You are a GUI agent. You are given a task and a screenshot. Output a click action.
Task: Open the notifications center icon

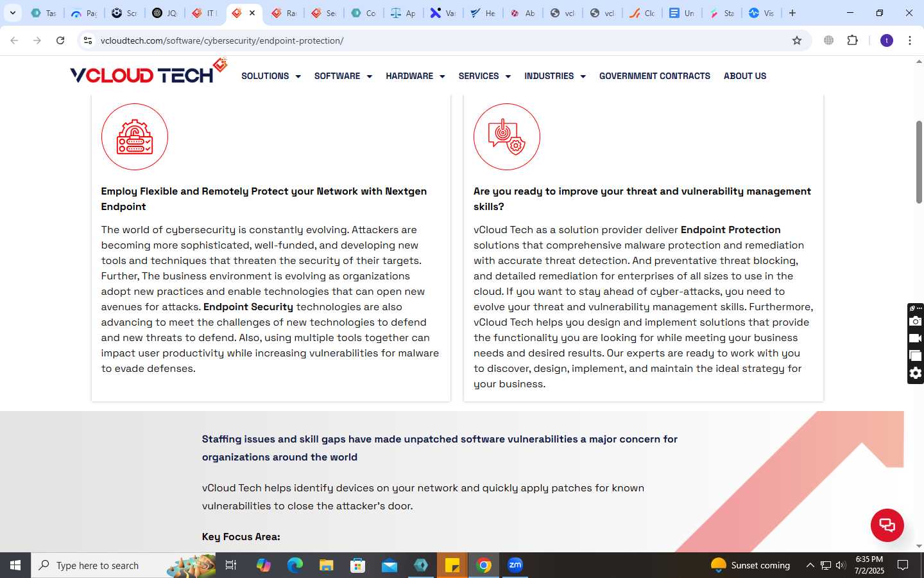pyautogui.click(x=903, y=565)
